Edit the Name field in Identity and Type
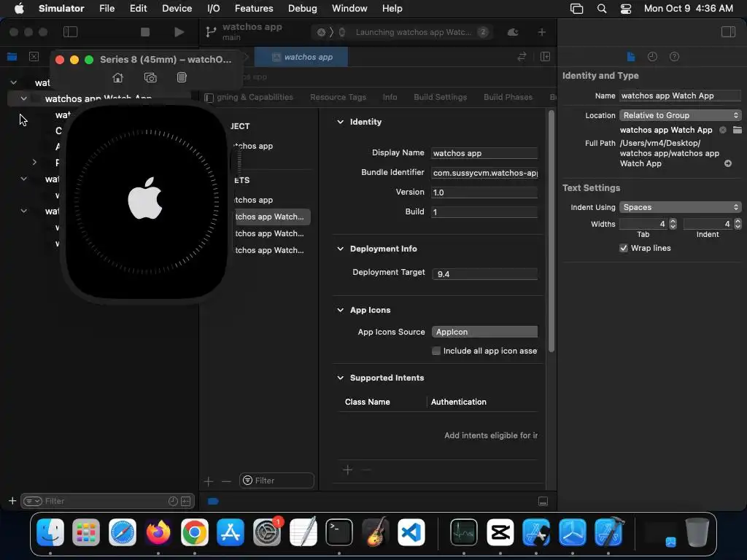This screenshot has height=560, width=747. (x=680, y=96)
